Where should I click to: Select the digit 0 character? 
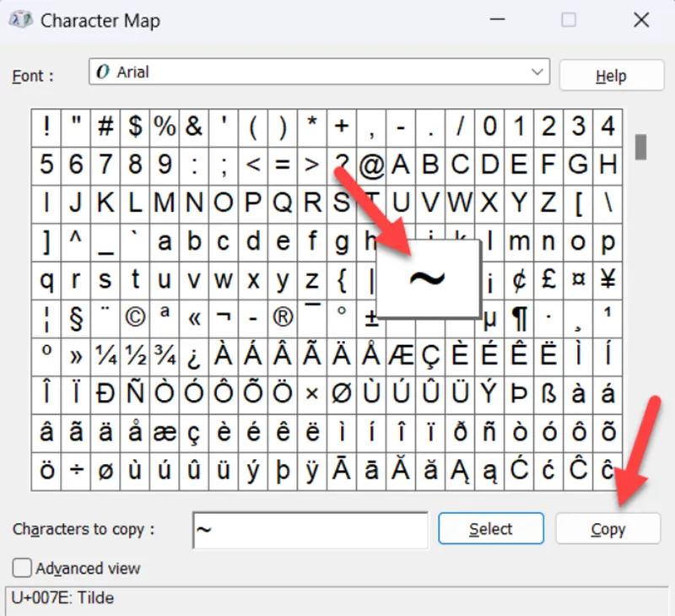[489, 128]
